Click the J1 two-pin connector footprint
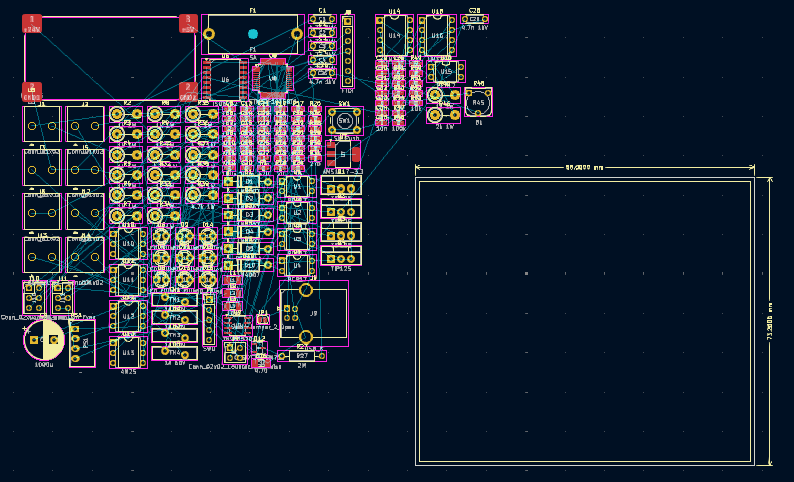The image size is (794, 482). coord(42,124)
